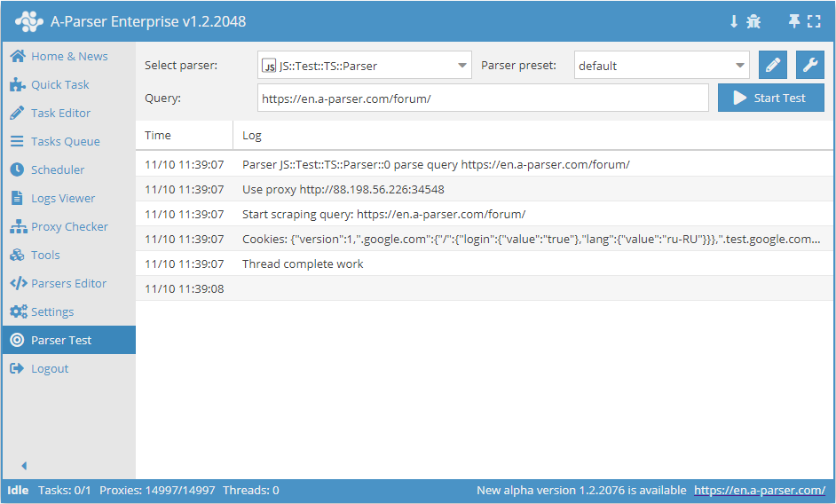
Task: Click the Quick Task puzzle icon
Action: point(17,84)
